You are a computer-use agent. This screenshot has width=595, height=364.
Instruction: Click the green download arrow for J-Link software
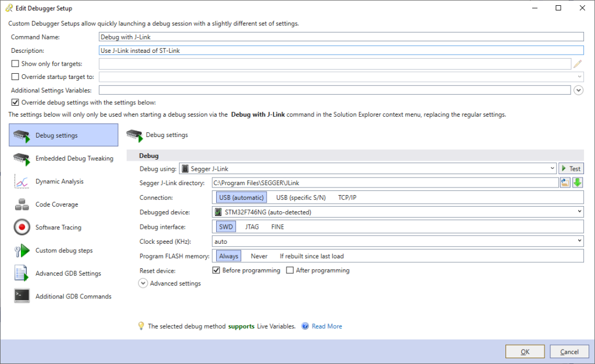(x=578, y=183)
